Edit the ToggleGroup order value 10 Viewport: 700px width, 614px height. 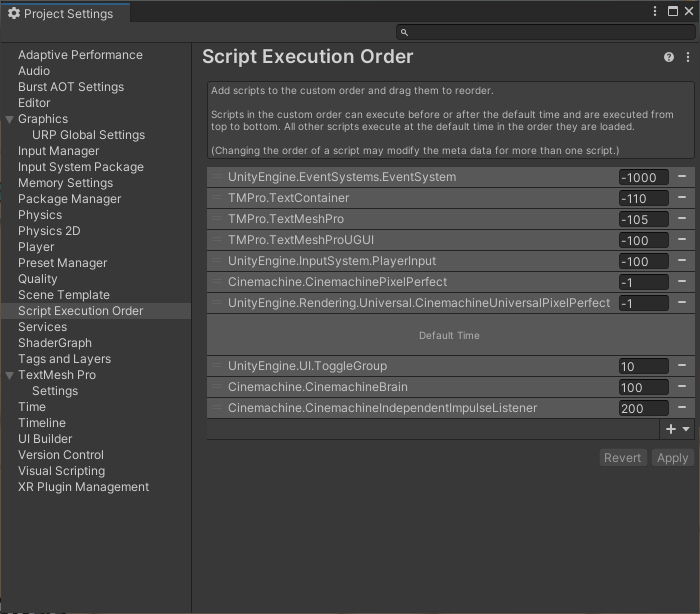point(643,366)
